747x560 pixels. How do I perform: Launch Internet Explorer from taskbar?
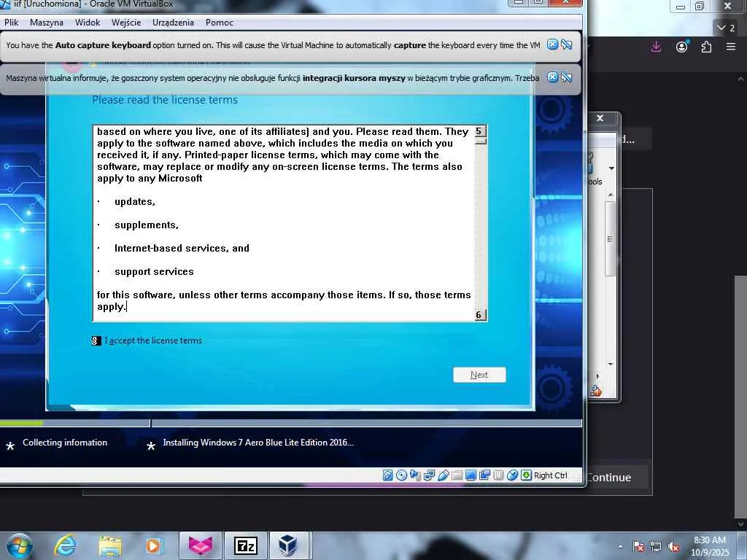(x=64, y=545)
